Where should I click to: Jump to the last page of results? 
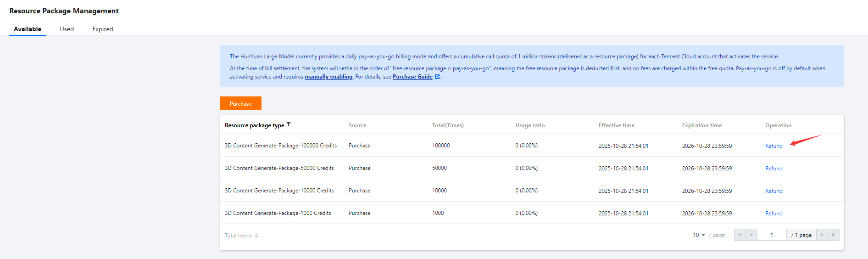pyautogui.click(x=834, y=235)
